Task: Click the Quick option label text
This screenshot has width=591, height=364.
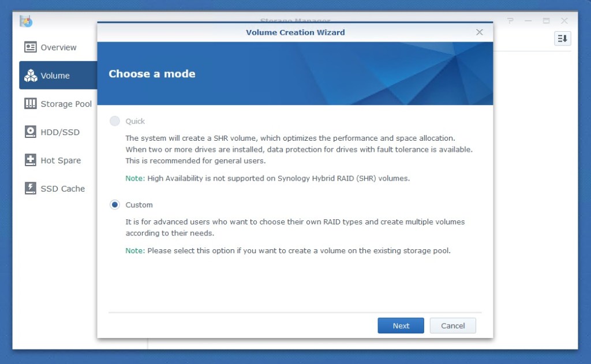Action: click(135, 121)
